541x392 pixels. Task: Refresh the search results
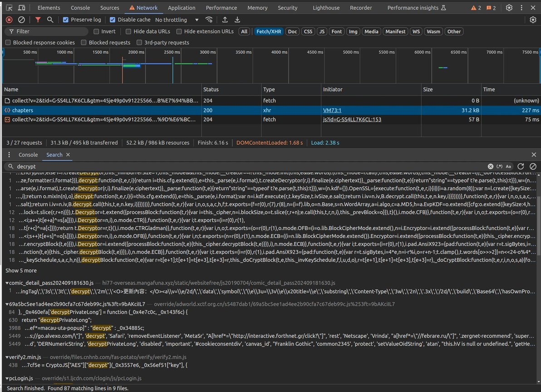[x=521, y=166]
